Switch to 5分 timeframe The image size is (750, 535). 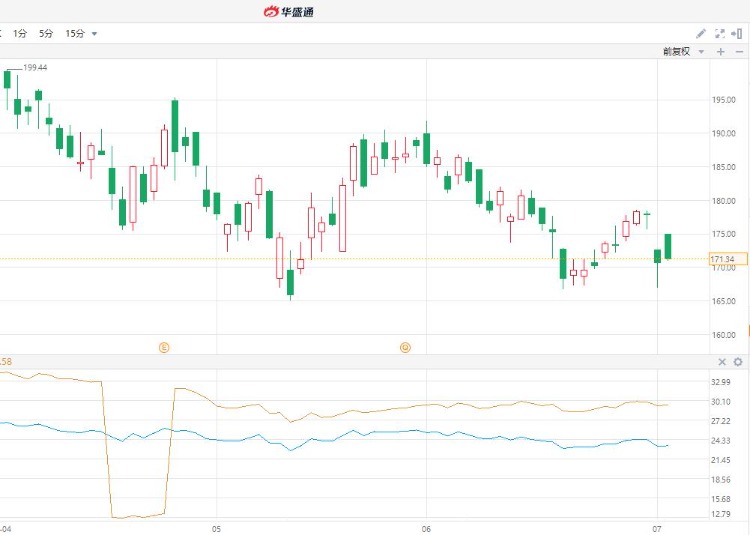point(46,34)
